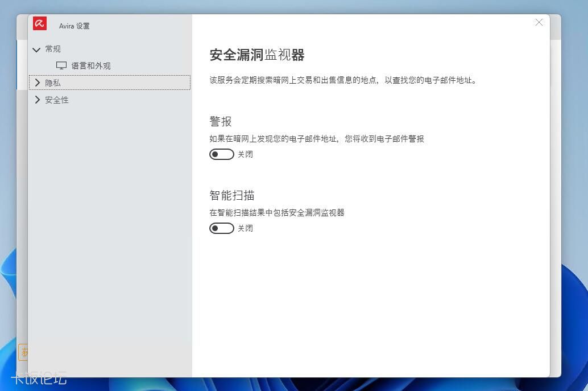Select the 常规 section label
The height and width of the screenshot is (391, 588).
coord(53,49)
